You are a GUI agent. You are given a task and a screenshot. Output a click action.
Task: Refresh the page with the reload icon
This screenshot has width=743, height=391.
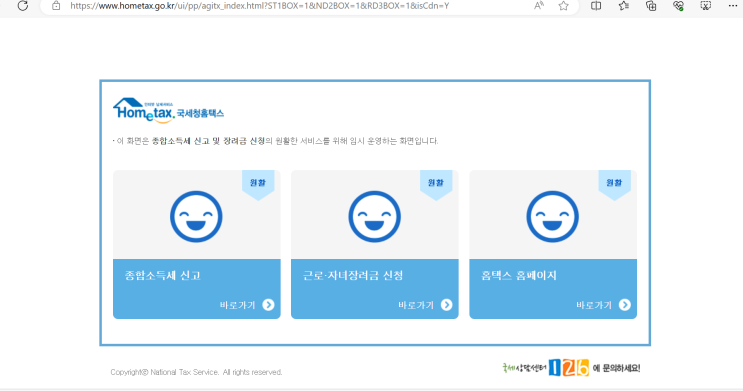click(x=22, y=6)
